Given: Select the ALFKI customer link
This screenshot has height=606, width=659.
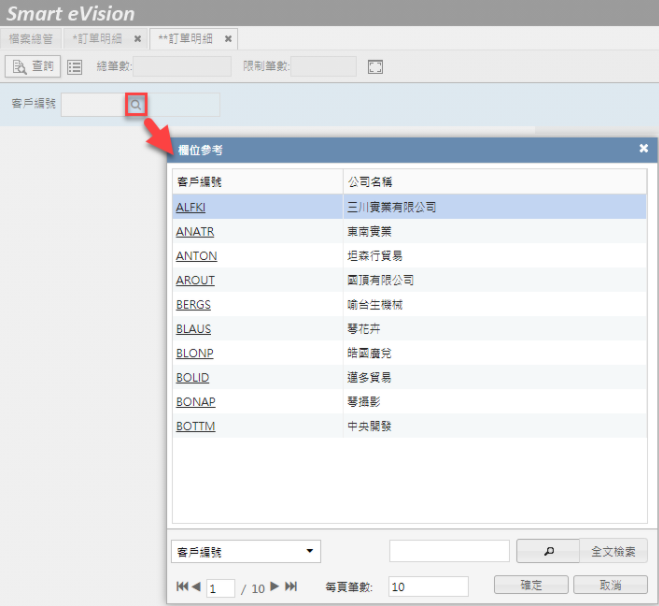Looking at the screenshot, I should pyautogui.click(x=190, y=208).
